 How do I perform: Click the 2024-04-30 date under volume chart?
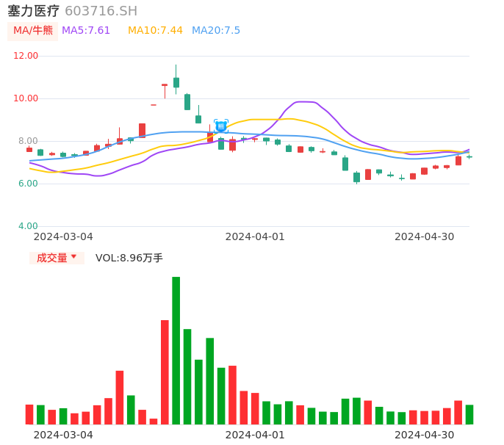click(425, 435)
